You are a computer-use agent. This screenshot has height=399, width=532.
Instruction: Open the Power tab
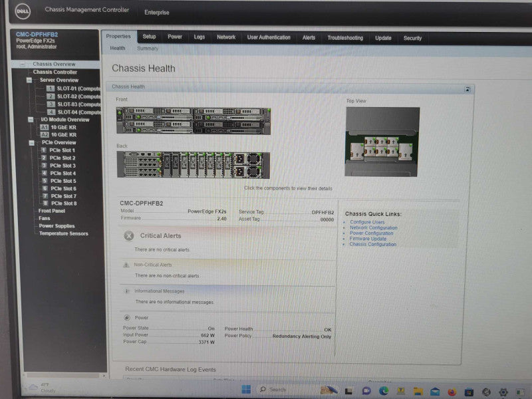(175, 37)
